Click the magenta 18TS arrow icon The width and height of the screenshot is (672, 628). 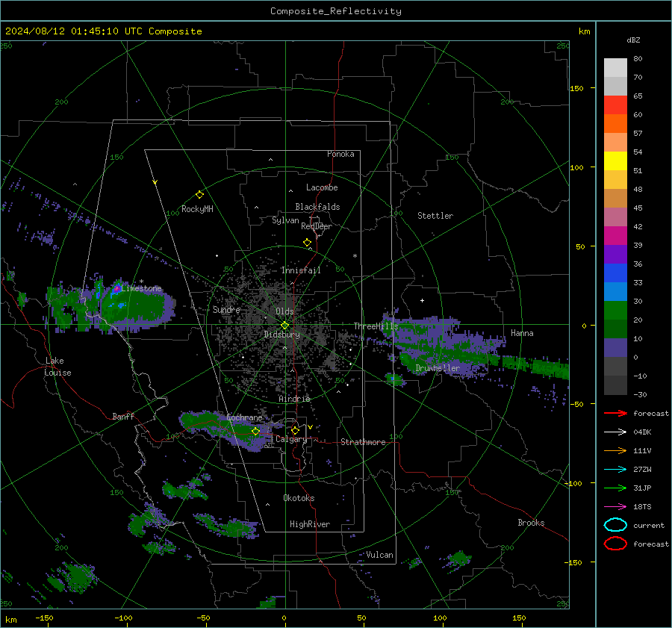click(x=615, y=507)
